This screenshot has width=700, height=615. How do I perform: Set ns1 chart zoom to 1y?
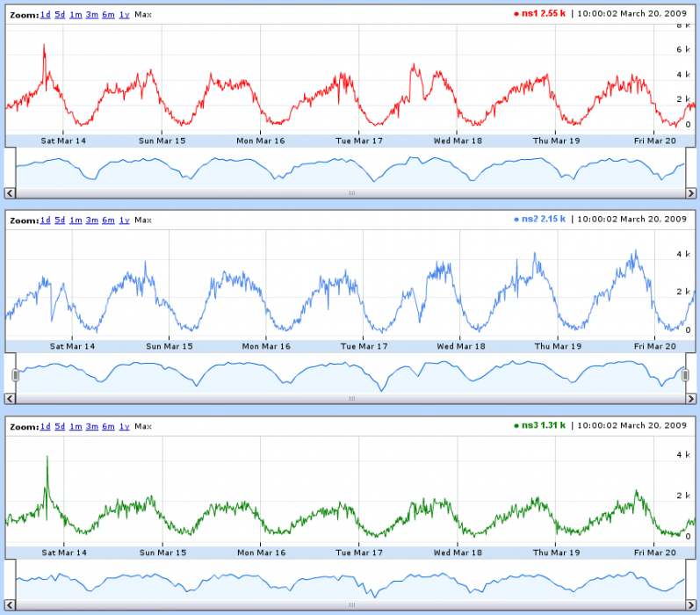point(124,15)
